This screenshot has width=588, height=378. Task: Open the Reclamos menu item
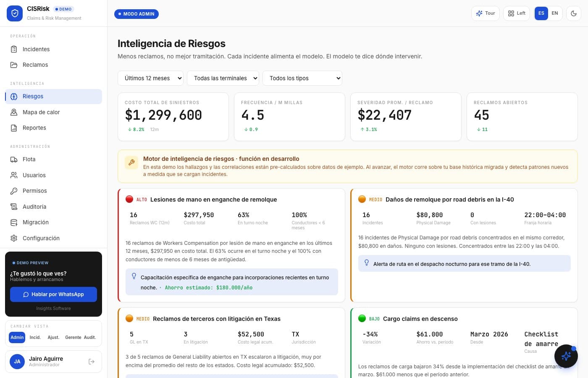(x=53, y=65)
